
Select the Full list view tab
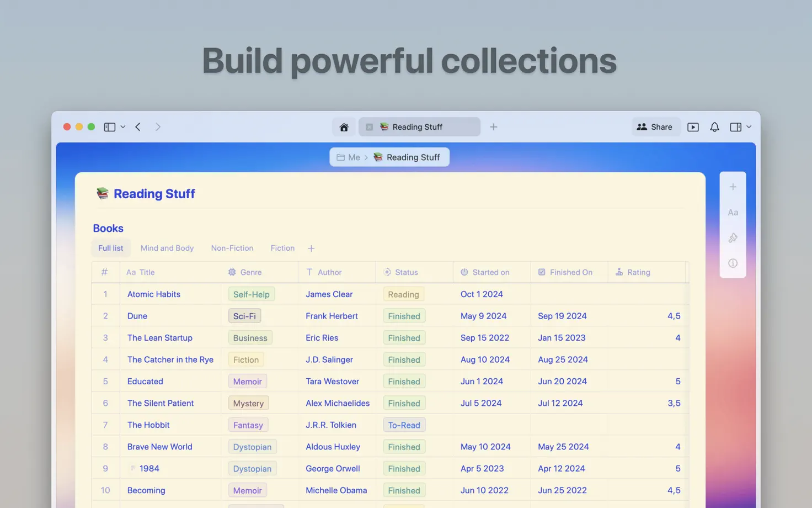point(110,248)
